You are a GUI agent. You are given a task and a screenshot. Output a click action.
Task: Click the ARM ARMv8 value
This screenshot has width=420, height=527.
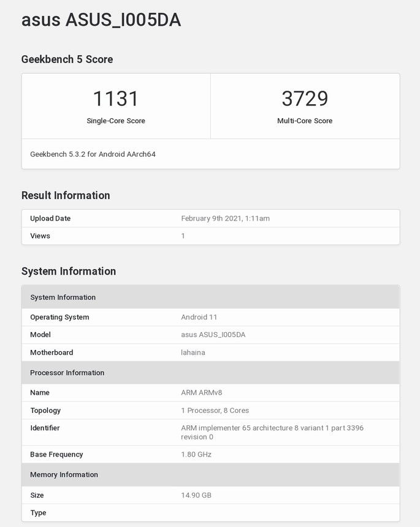tap(202, 393)
